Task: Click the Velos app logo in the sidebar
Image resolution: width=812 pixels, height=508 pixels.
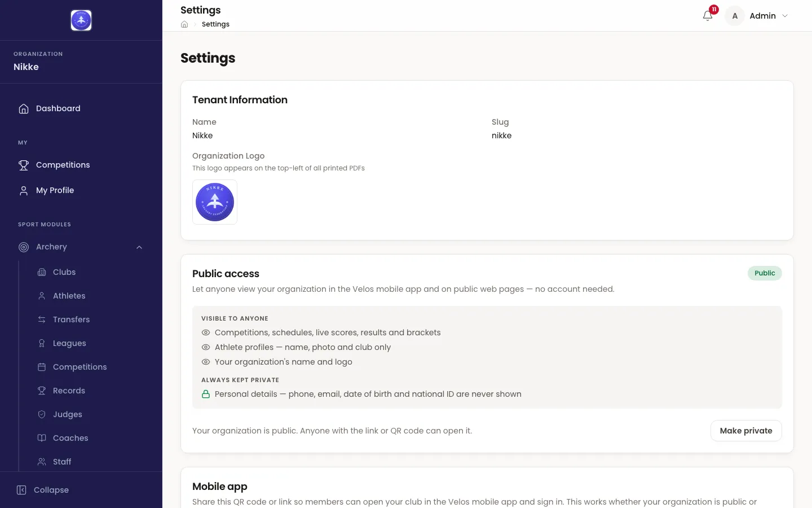Action: [81, 20]
